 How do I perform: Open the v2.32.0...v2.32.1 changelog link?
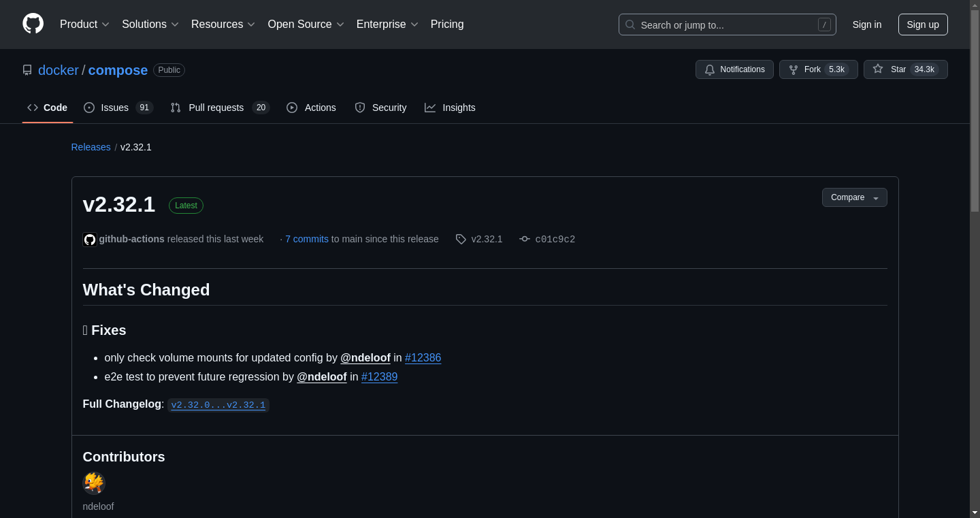coord(218,405)
